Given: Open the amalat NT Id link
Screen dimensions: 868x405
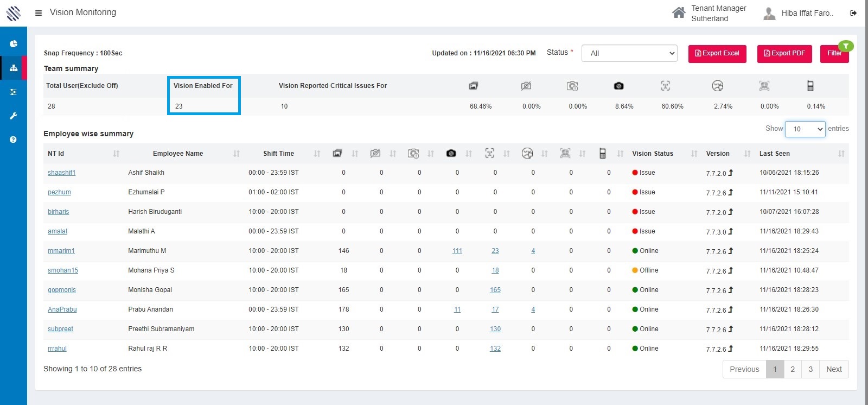Looking at the screenshot, I should pos(58,231).
